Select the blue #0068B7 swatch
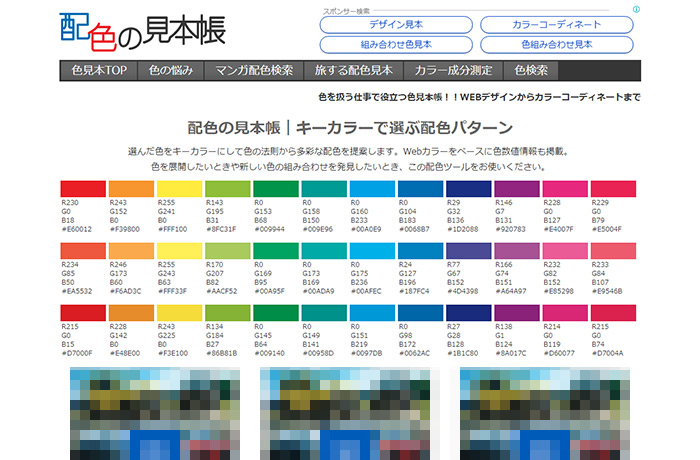This screenshot has height=460, width=700. click(x=421, y=189)
